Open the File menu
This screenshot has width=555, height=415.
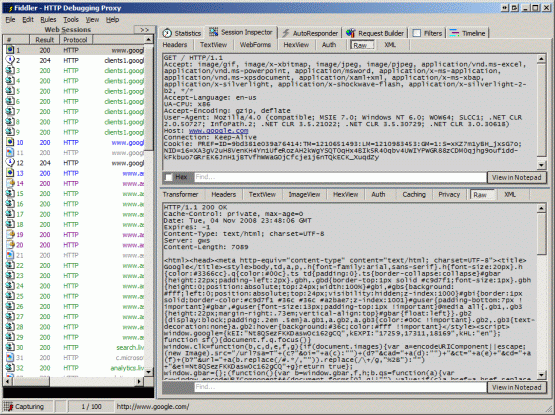coord(10,20)
